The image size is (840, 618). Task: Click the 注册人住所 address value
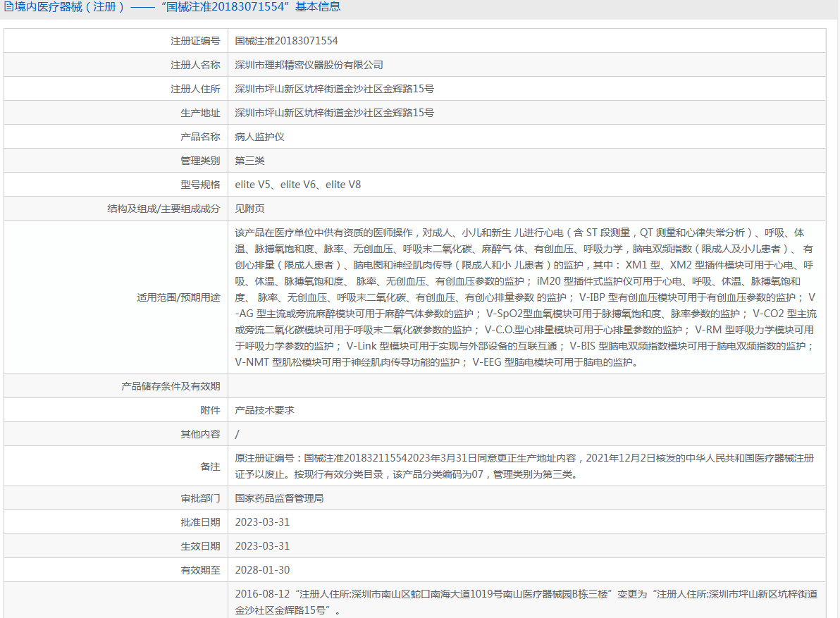point(334,89)
